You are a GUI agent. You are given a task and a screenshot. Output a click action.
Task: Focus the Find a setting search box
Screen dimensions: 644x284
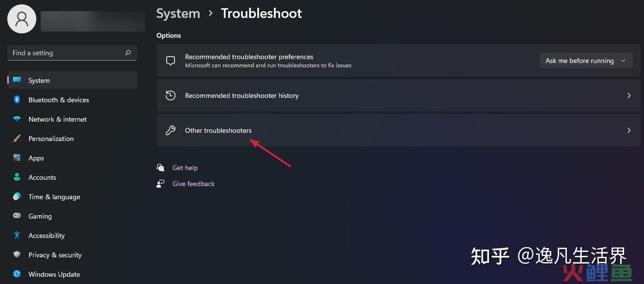coord(72,53)
